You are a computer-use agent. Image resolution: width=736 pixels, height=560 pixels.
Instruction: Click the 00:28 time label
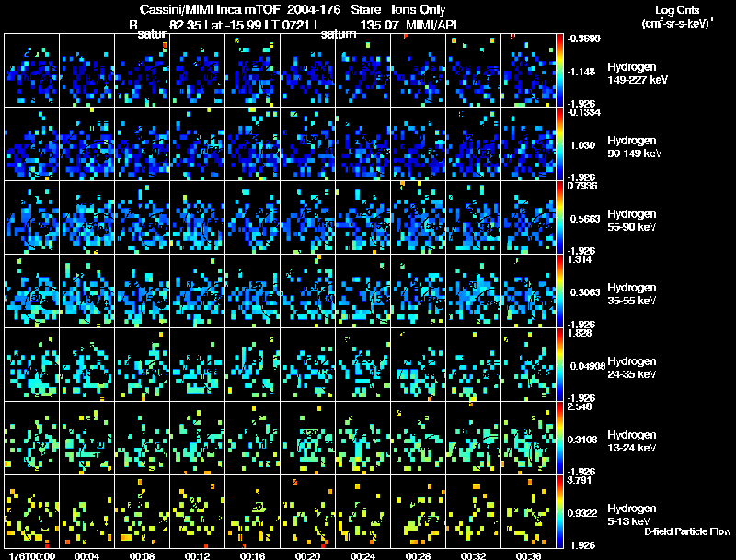[x=419, y=556]
